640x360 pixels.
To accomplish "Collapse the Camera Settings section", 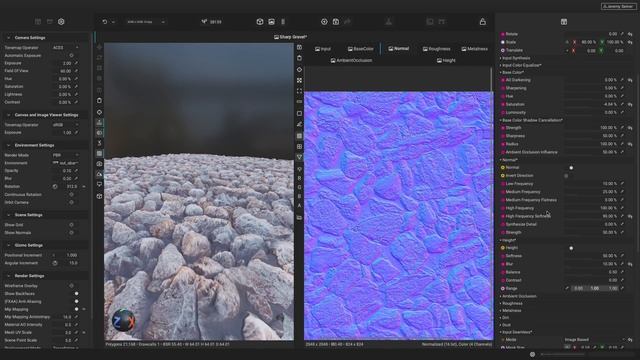I will (x=9, y=38).
